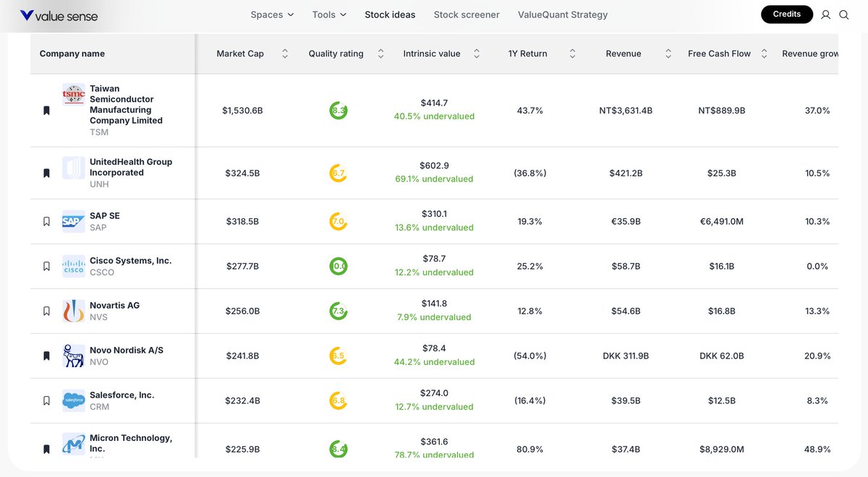Click '$54.6B' Novartis revenue
The image size is (868, 477).
point(626,311)
